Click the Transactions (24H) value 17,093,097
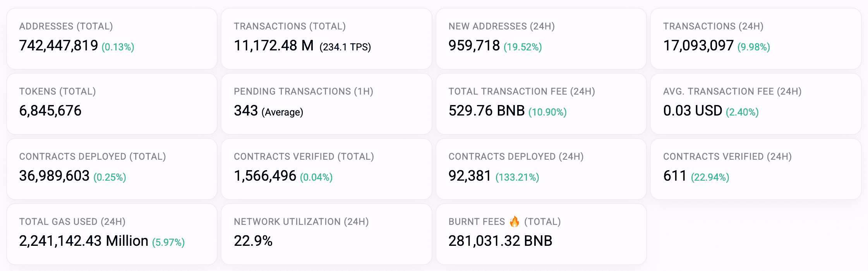The width and height of the screenshot is (868, 271). [698, 46]
